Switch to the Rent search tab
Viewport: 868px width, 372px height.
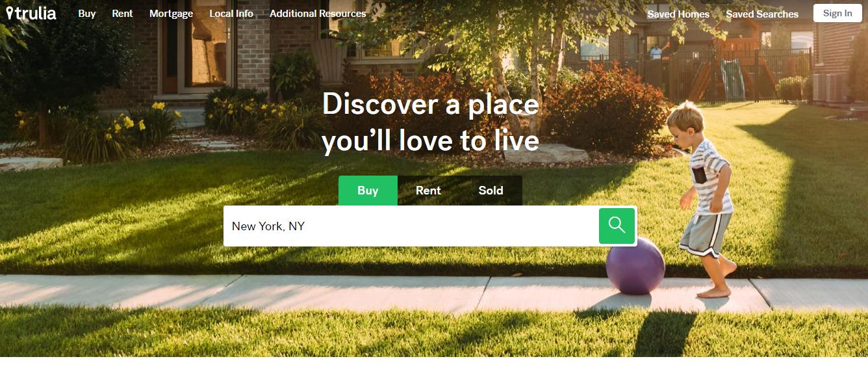click(x=428, y=191)
